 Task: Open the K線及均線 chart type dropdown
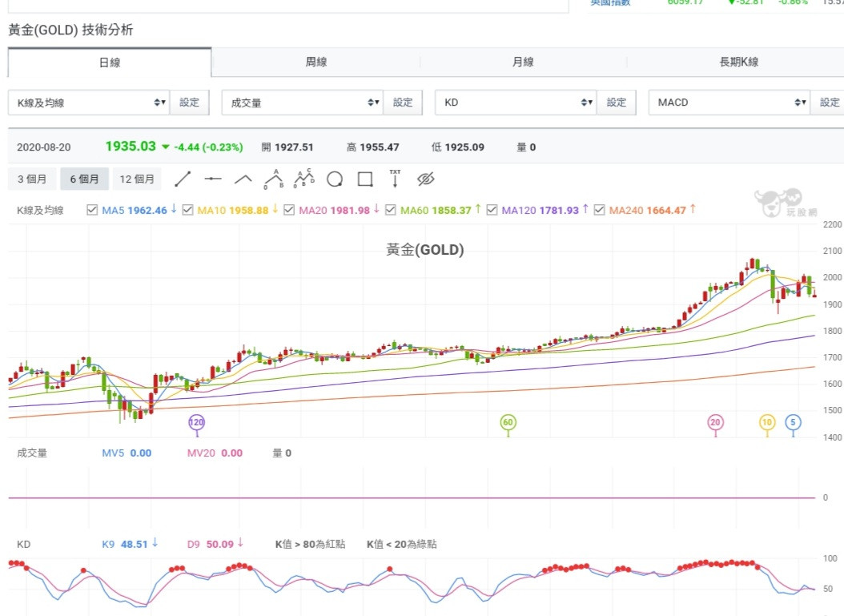click(x=88, y=103)
